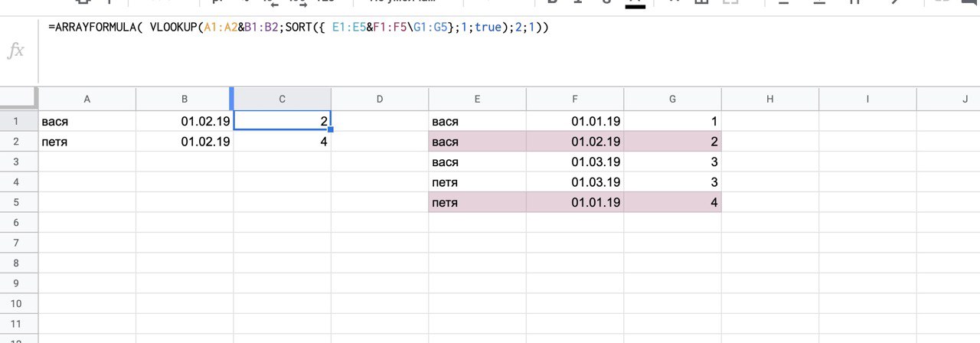Click highlighted cell E5 containing петя
This screenshot has height=343, width=980.
[x=478, y=202]
